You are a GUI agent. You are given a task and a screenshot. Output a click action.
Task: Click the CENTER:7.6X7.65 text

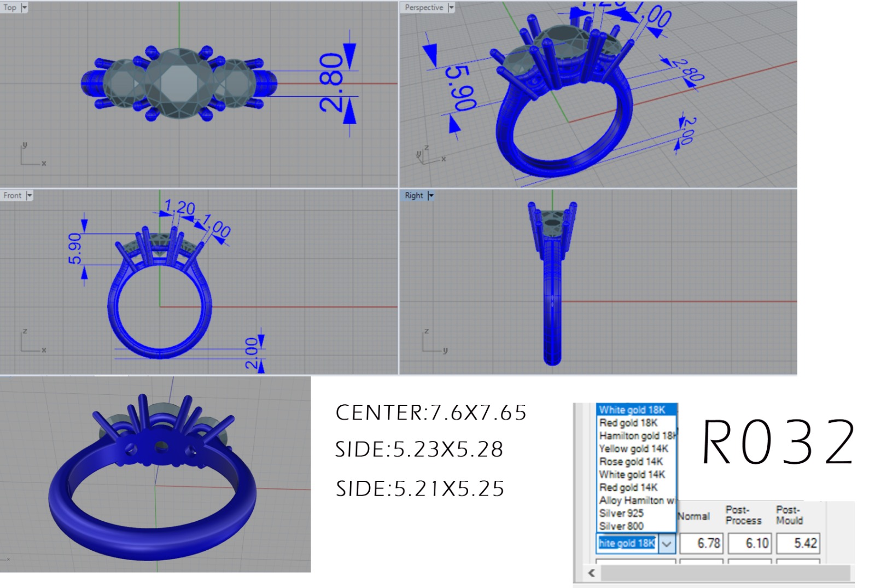431,412
